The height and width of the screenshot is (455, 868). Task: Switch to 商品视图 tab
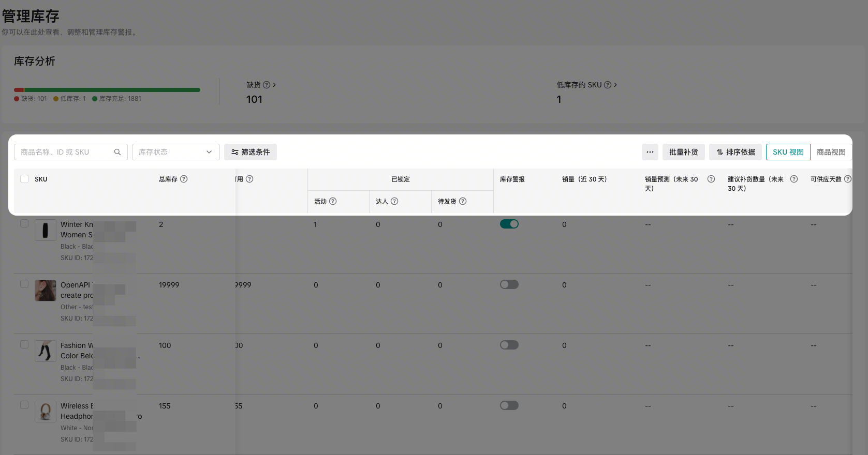(831, 152)
